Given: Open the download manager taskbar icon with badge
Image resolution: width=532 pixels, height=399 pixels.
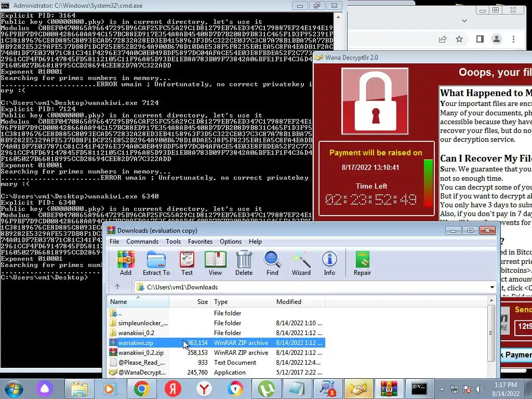Looking at the screenshot, I should coord(328,389).
